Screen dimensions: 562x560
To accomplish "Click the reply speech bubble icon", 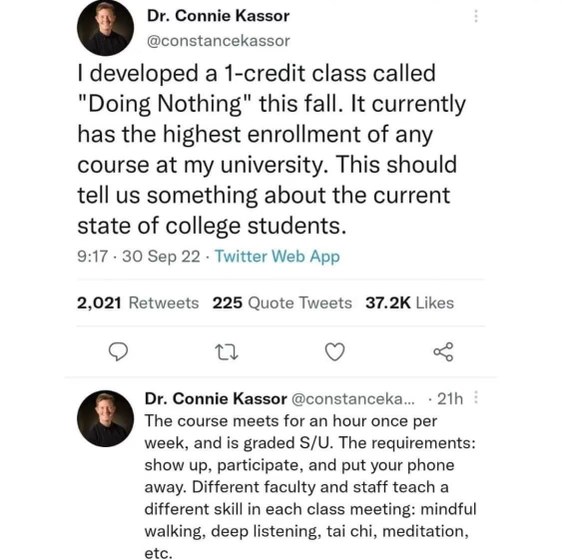I will click(x=118, y=351).
